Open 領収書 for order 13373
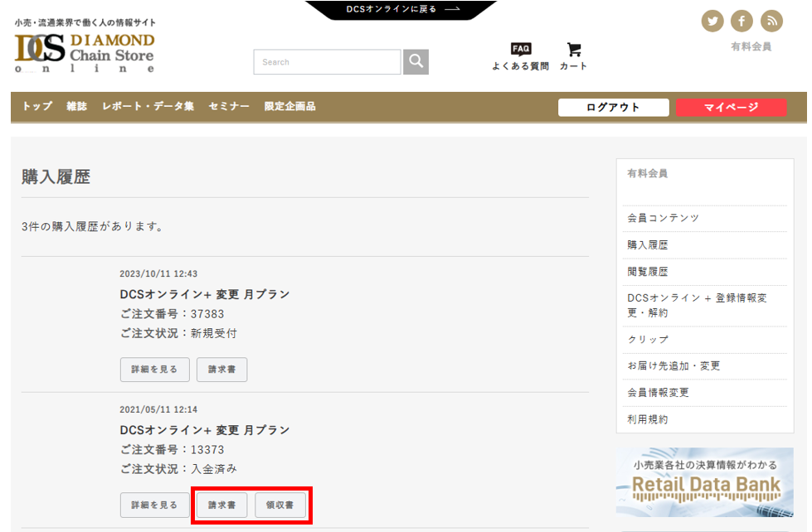Image resolution: width=812 pixels, height=532 pixels. pyautogui.click(x=280, y=505)
